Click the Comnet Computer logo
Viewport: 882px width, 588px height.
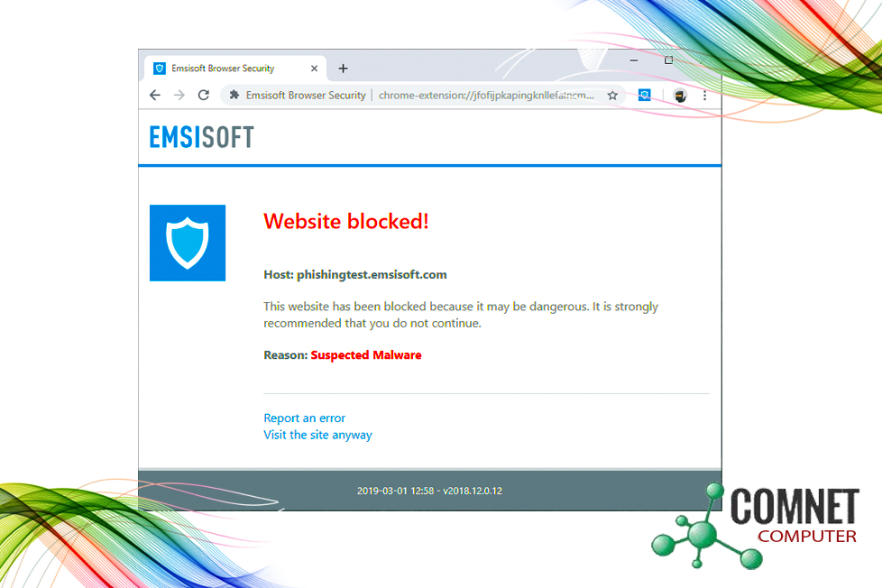pyautogui.click(x=755, y=526)
